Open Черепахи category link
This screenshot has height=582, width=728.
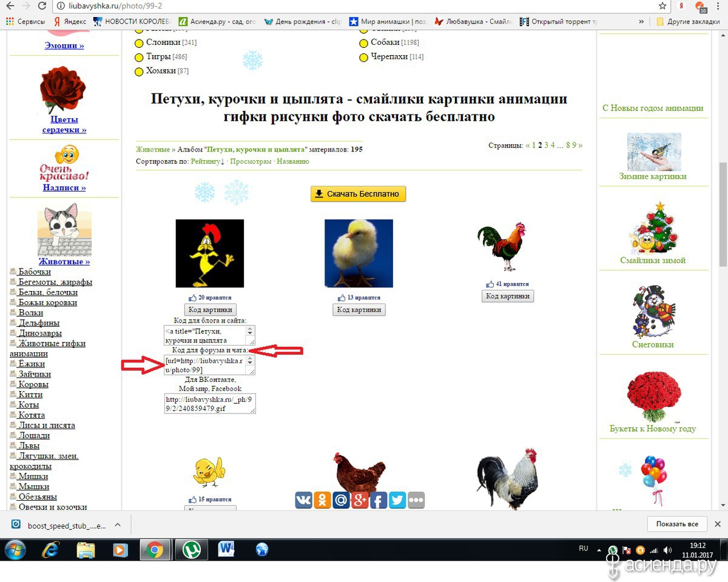coord(388,56)
